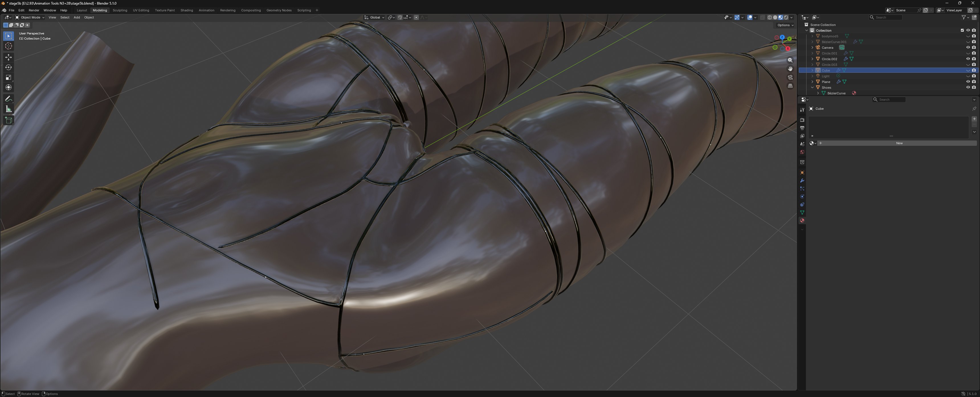980x397 pixels.
Task: Switch to the Geometry Nodes workspace tab
Action: click(279, 10)
